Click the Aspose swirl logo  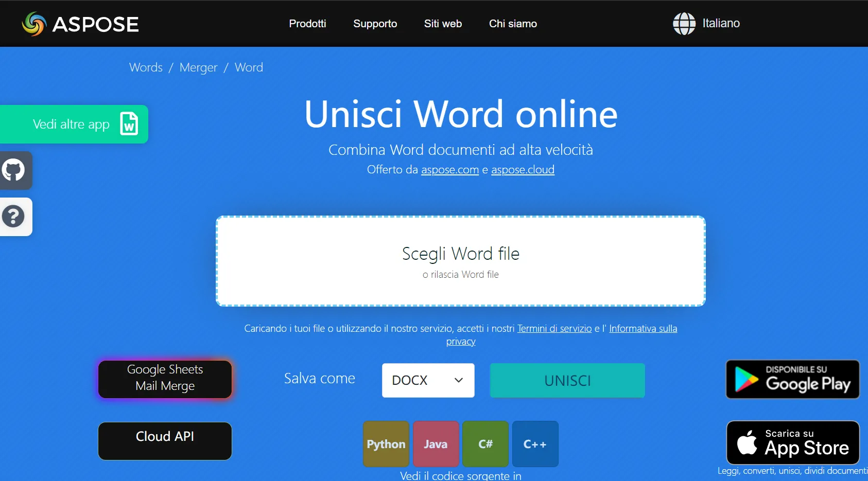(x=34, y=24)
